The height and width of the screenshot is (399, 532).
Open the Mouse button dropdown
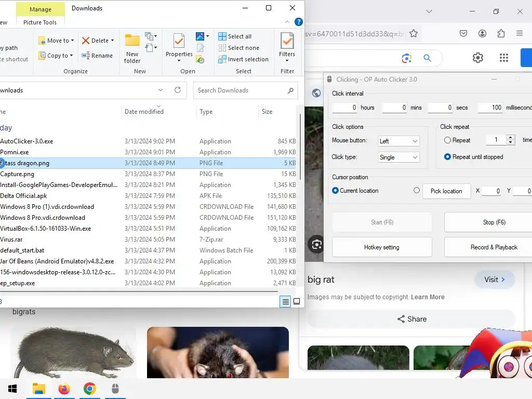point(398,141)
